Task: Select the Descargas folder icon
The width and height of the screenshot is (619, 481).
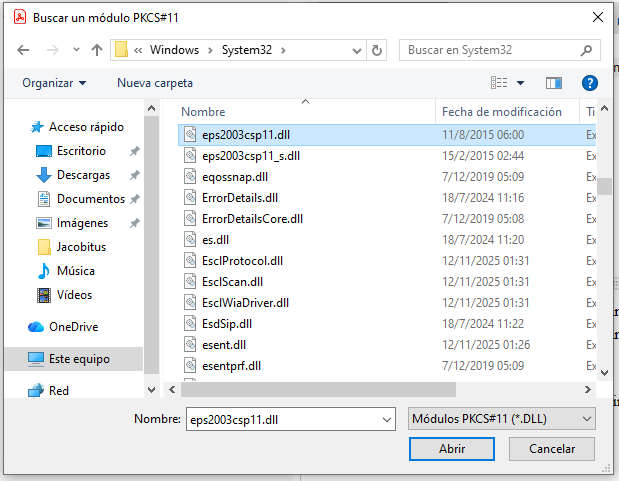Action: tap(44, 175)
